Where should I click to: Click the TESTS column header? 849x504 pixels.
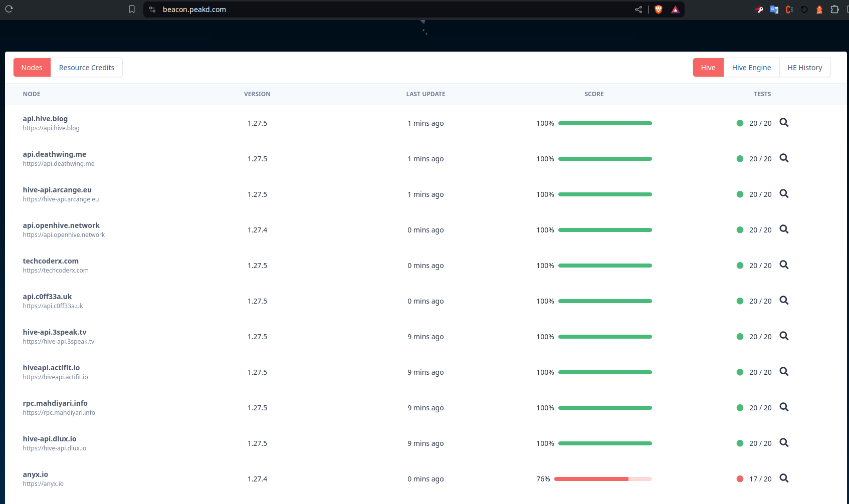pos(762,94)
